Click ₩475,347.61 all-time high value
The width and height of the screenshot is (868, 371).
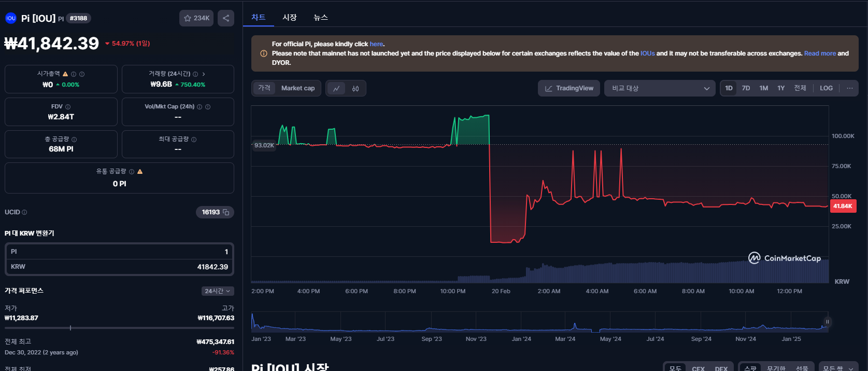(216, 342)
